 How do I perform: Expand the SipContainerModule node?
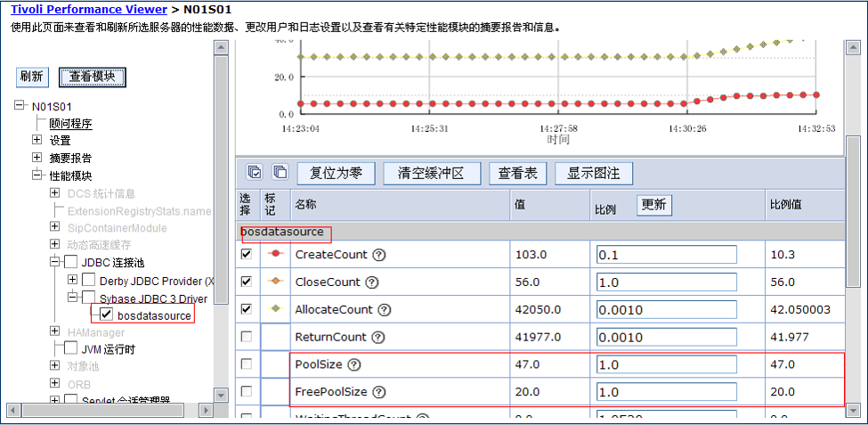pos(55,226)
